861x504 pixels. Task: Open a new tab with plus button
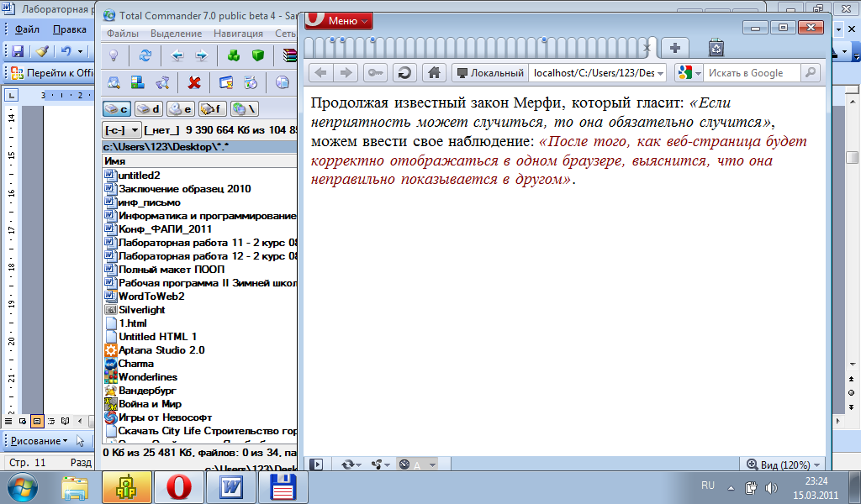(675, 48)
